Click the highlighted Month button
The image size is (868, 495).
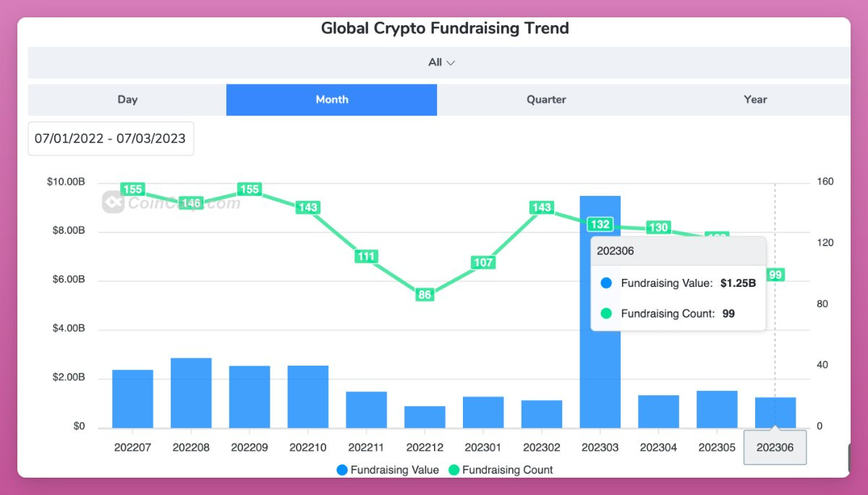click(331, 99)
